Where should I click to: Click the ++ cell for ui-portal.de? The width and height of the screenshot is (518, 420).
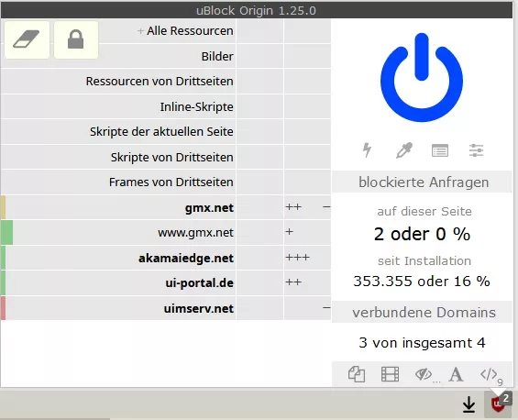pyautogui.click(x=307, y=282)
